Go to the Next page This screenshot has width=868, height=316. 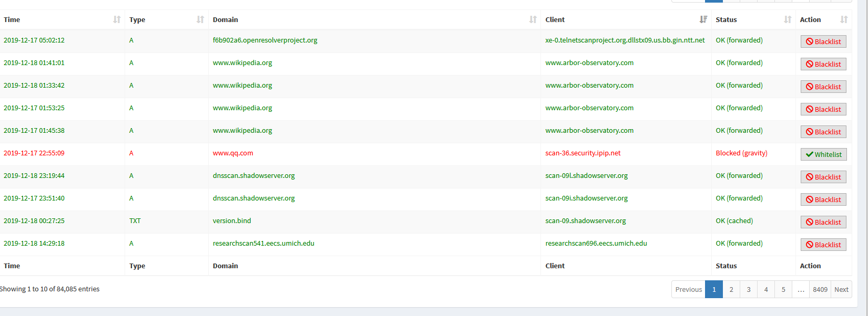coord(841,289)
